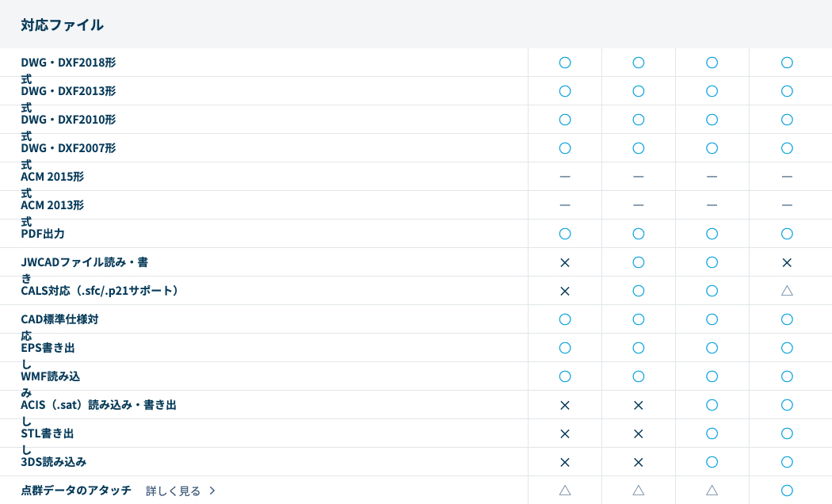Click the first-column triangle in the 点群データのアタッチ row
Image resolution: width=832 pixels, height=504 pixels.
pyautogui.click(x=565, y=491)
